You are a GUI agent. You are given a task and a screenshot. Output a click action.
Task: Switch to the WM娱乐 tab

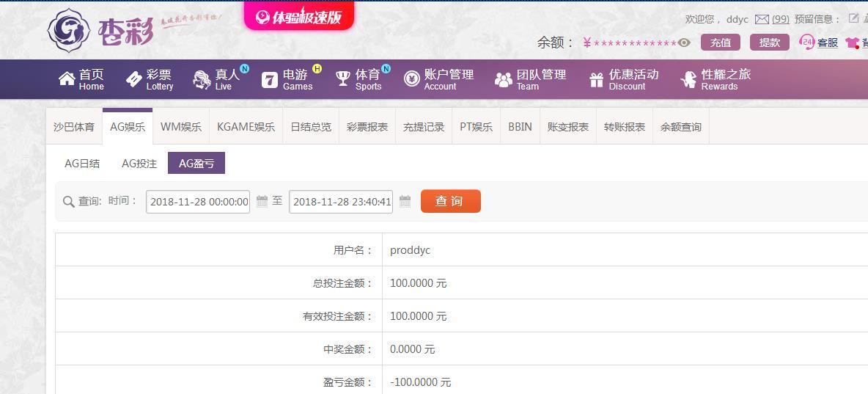pyautogui.click(x=180, y=127)
